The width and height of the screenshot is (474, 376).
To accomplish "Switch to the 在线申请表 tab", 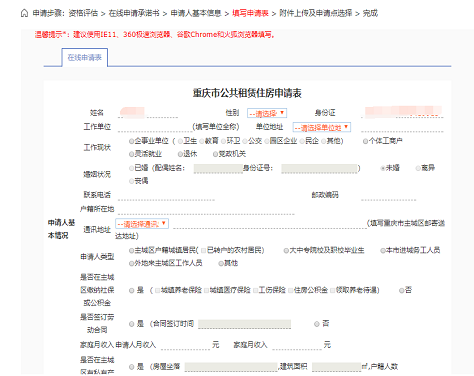I will pyautogui.click(x=85, y=57).
